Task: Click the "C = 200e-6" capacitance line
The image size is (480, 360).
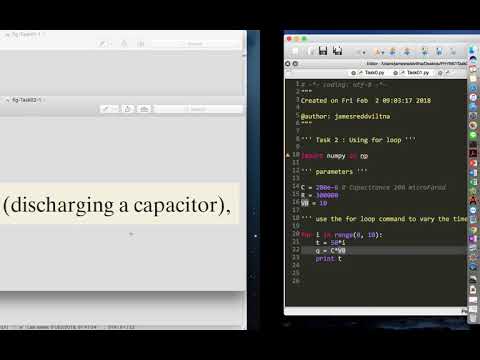Action: [x=373, y=188]
